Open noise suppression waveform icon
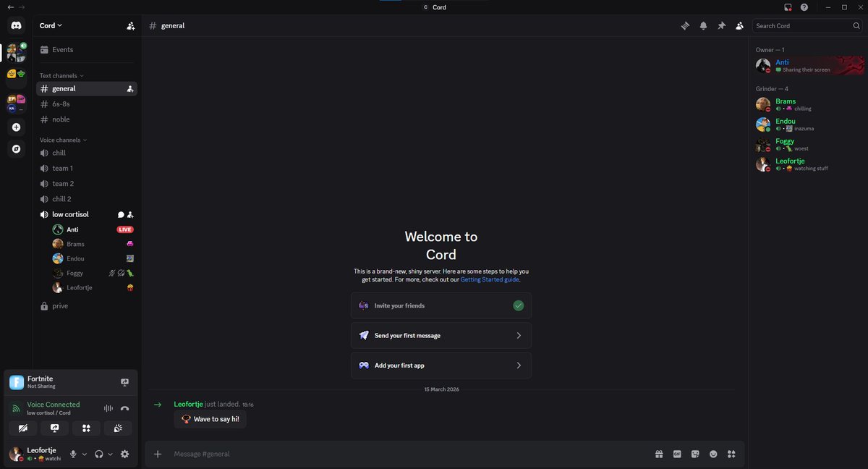The image size is (868, 469). point(109,408)
